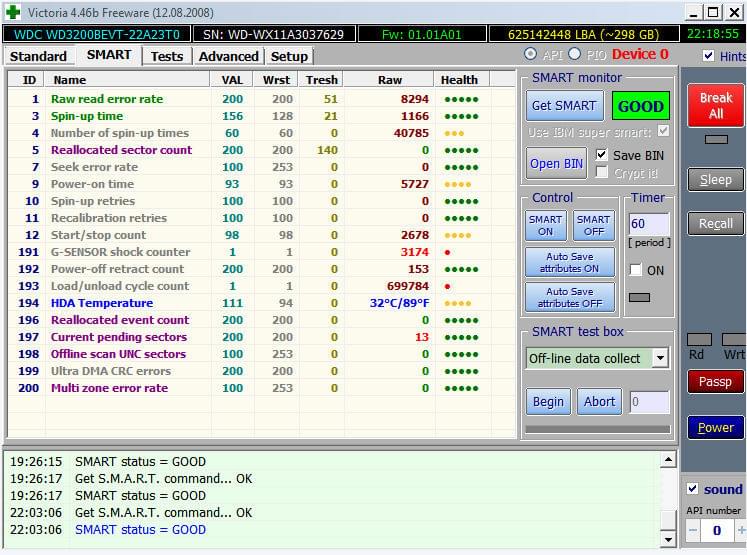Select the Reallocated sector count row
The image size is (747, 555).
point(262,150)
